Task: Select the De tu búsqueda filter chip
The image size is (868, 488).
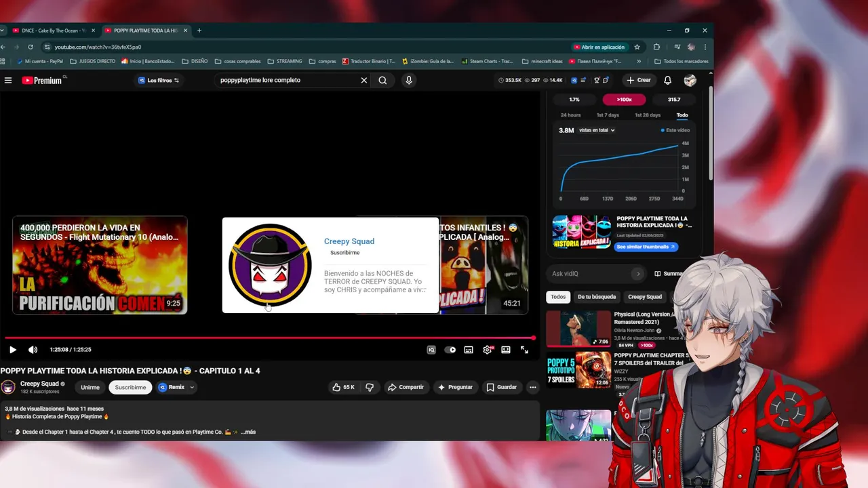Action: coord(597,297)
